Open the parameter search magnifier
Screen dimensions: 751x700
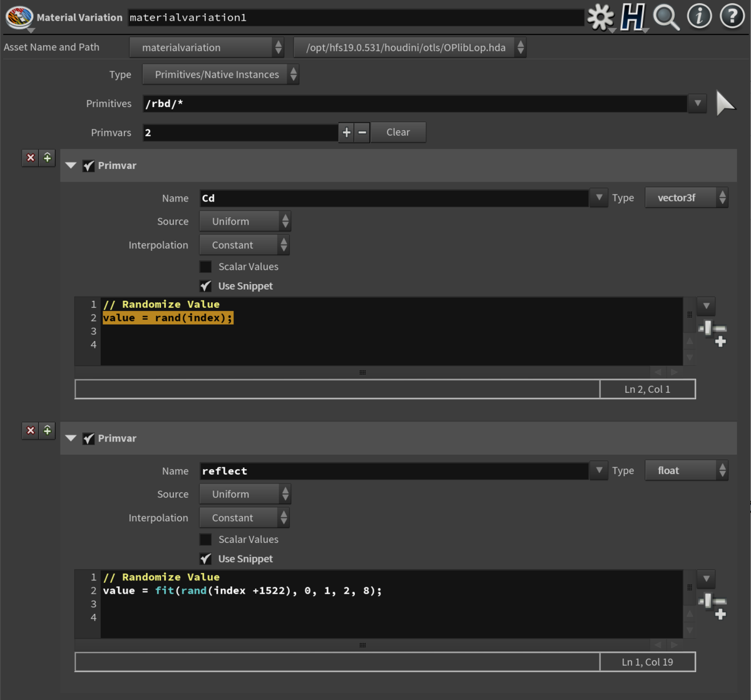667,17
